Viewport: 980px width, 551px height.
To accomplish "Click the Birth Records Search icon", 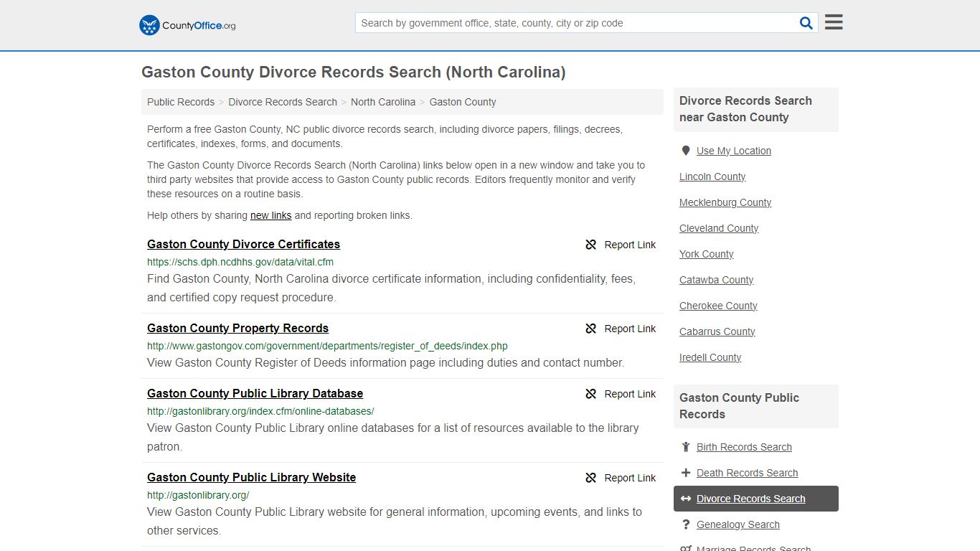I will click(686, 447).
